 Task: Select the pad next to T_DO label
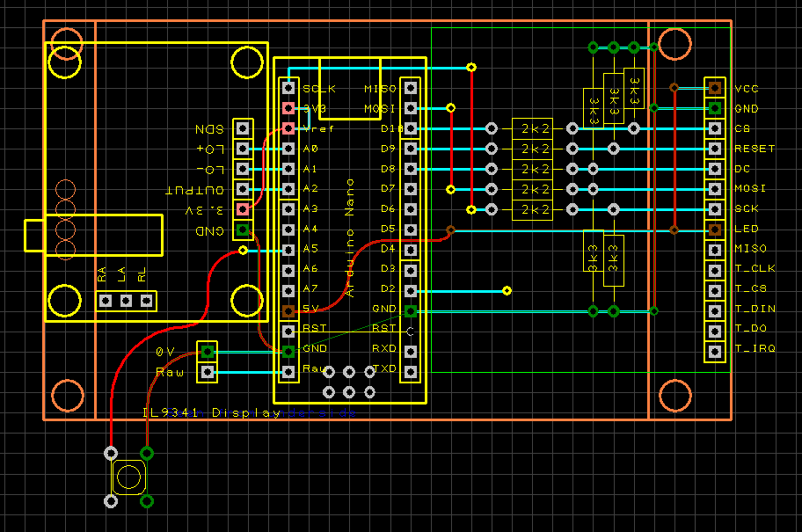[715, 331]
